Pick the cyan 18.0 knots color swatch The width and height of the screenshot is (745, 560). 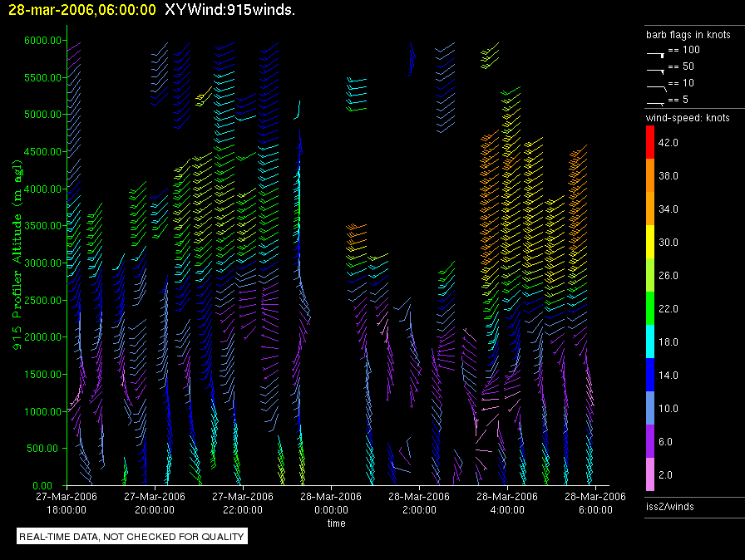(650, 342)
